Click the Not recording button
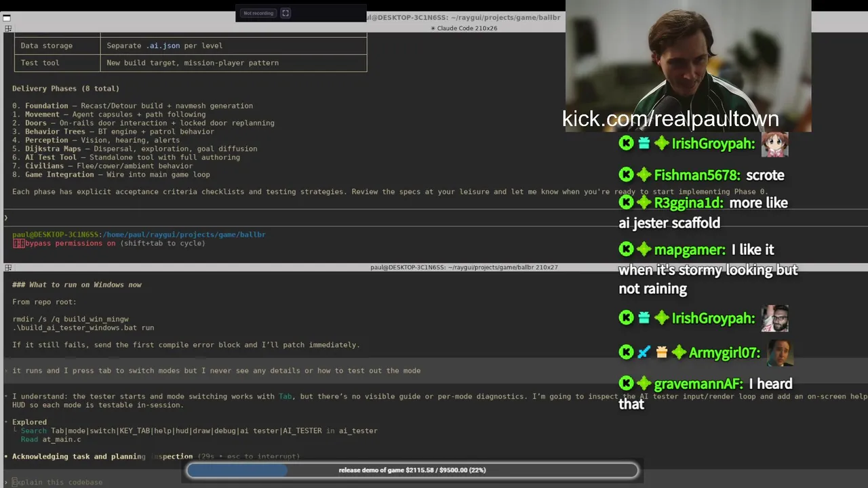 (258, 13)
